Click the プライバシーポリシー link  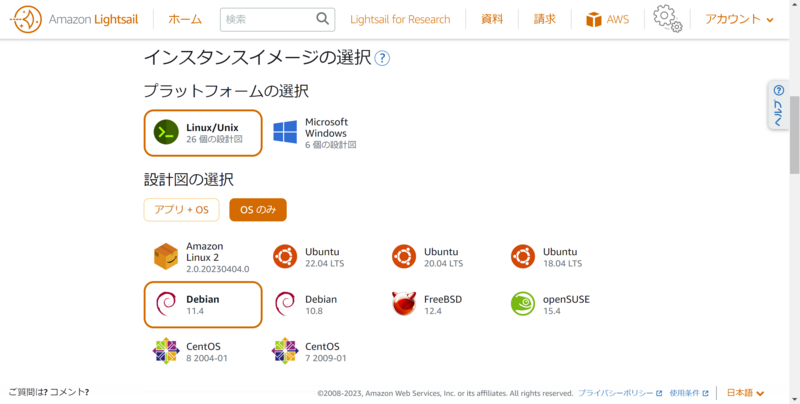coord(615,393)
